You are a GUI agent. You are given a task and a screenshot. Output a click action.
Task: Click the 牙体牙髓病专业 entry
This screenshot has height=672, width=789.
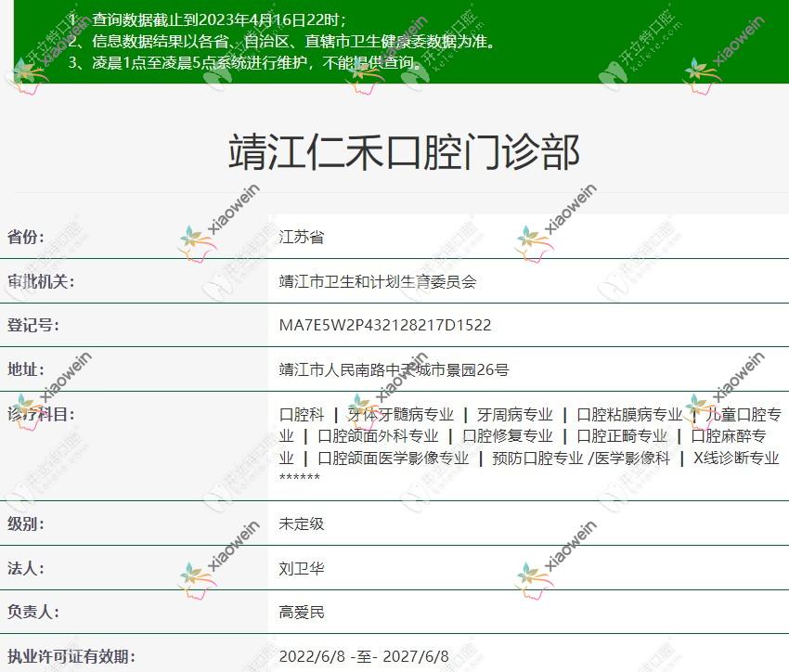401,415
